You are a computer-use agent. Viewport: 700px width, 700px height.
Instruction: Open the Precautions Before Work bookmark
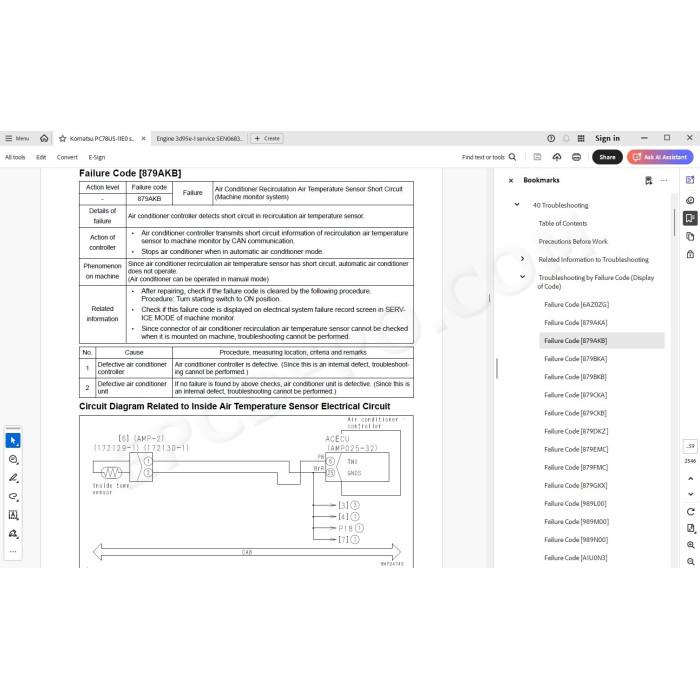pyautogui.click(x=573, y=242)
